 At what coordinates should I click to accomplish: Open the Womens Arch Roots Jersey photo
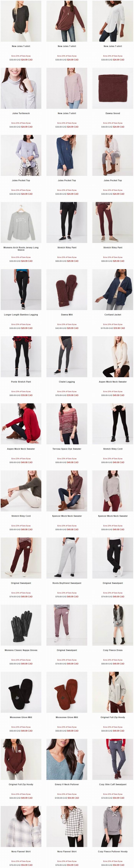click(x=21, y=222)
